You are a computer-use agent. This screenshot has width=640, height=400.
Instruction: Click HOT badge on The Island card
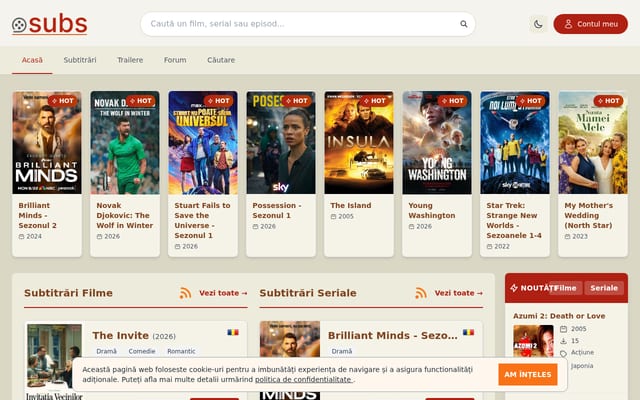(374, 101)
